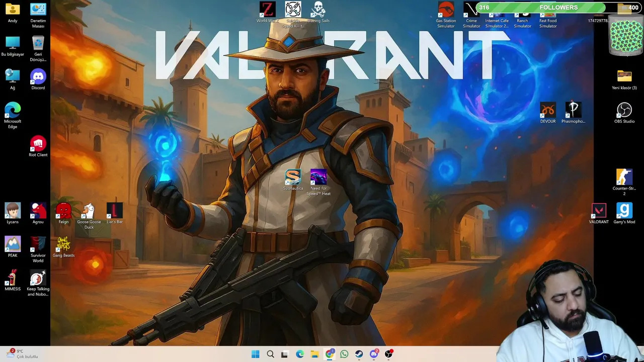This screenshot has width=644, height=362.
Task: Open taskbar Search magnifier
Action: 270,354
